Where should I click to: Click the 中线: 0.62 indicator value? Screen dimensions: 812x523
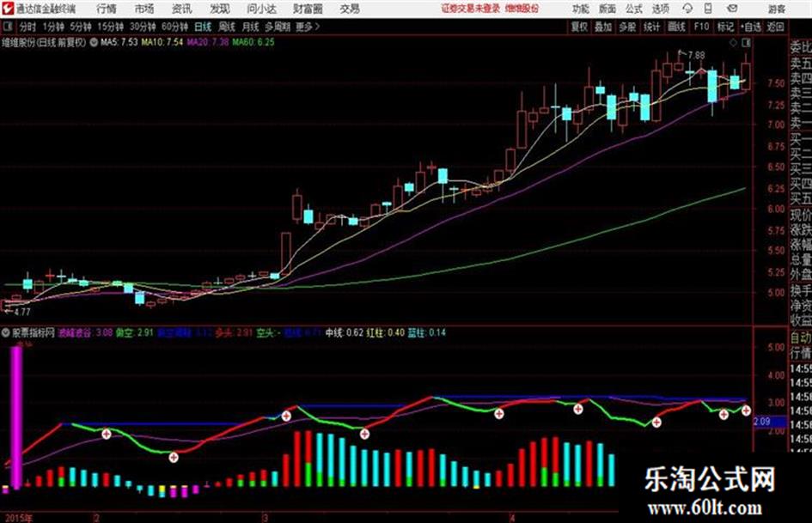345,332
